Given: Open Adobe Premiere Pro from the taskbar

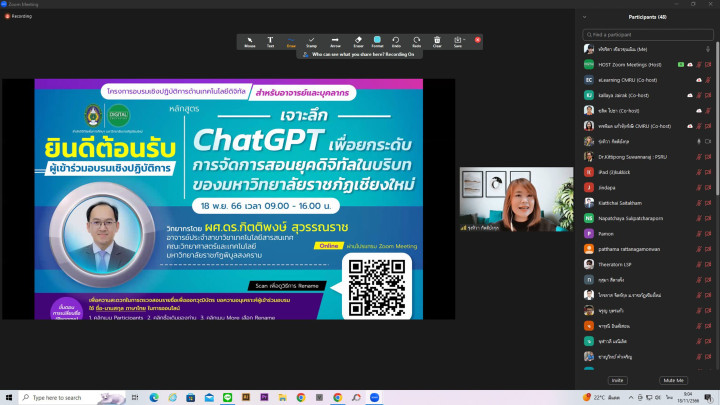Looking at the screenshot, I should [x=264, y=398].
